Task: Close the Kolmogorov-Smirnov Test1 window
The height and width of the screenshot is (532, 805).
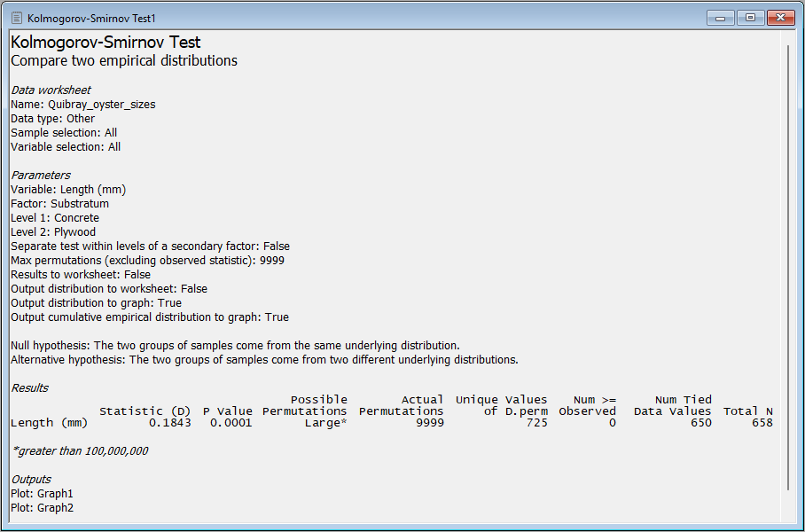Action: point(779,18)
